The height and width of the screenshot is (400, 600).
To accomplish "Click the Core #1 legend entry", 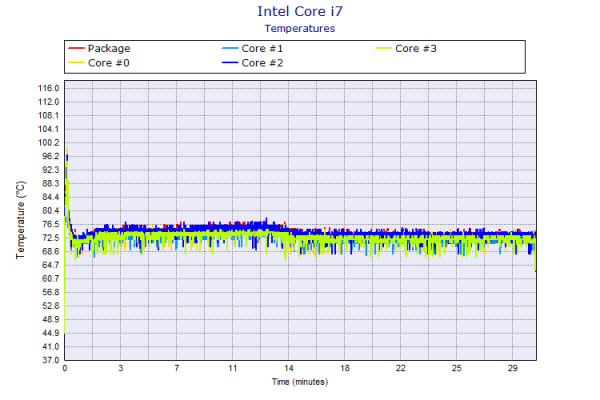I will point(253,49).
